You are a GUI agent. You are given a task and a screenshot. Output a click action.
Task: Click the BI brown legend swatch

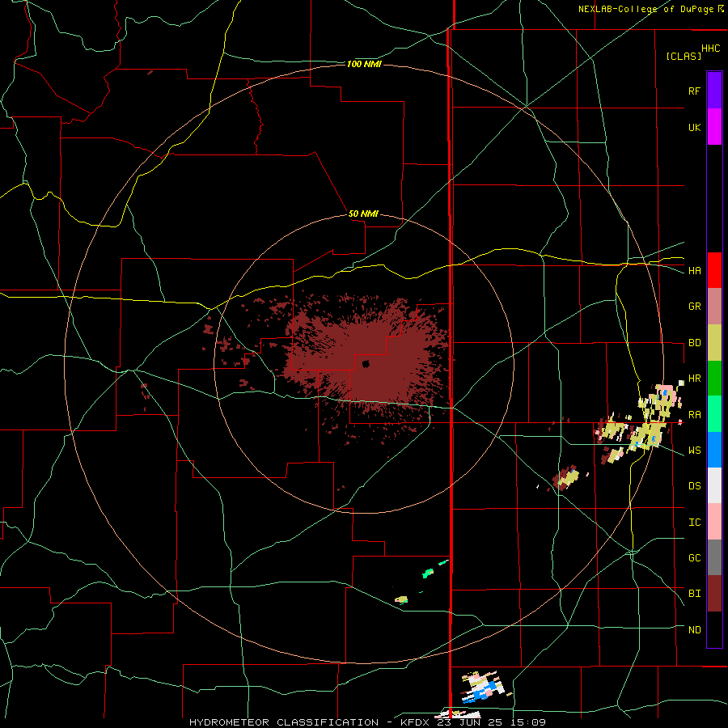[714, 594]
